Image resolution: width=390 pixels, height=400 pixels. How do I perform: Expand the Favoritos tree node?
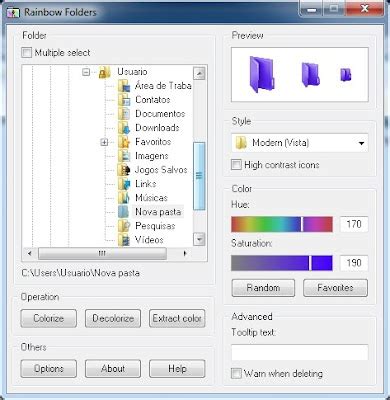pyautogui.click(x=104, y=142)
